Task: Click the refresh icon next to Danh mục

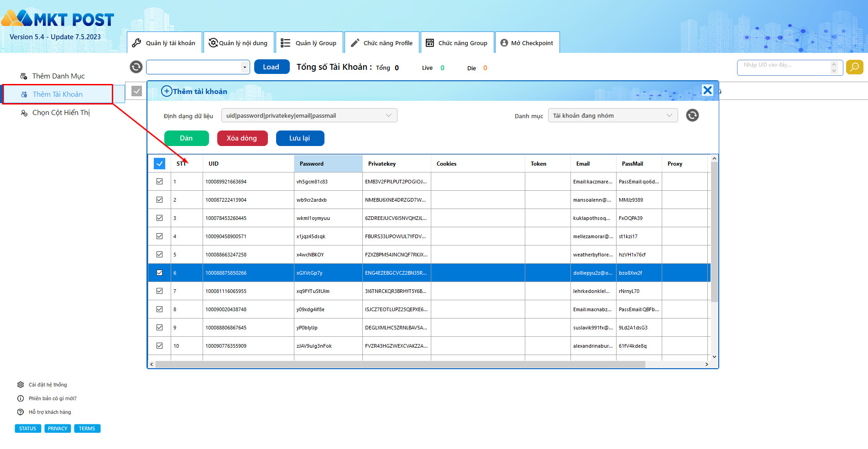Action: point(692,115)
